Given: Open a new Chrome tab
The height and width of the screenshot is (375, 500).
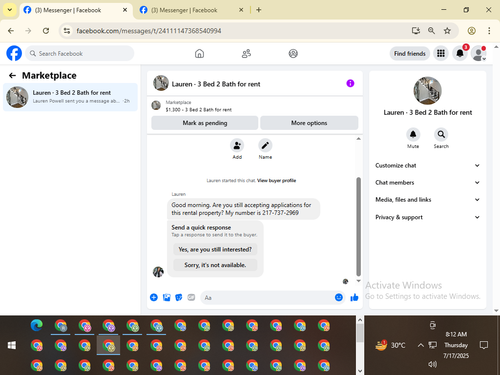Looking at the screenshot, I should pos(259,10).
